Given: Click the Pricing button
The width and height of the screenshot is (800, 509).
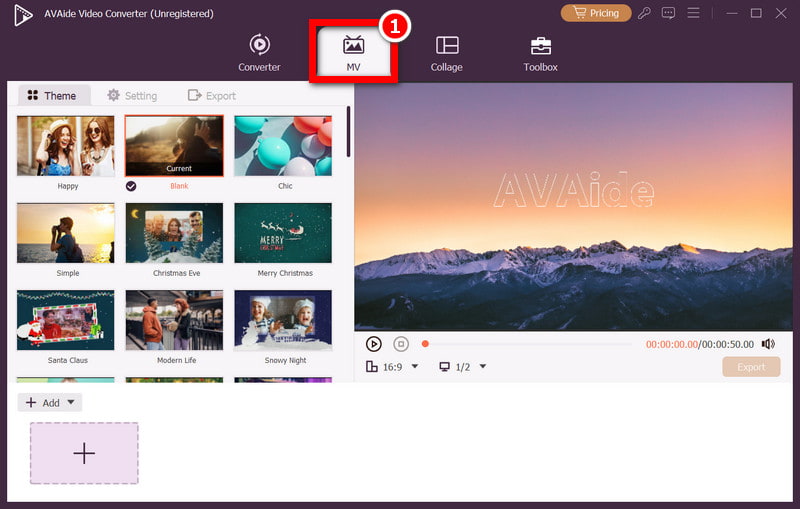Looking at the screenshot, I should 596,13.
